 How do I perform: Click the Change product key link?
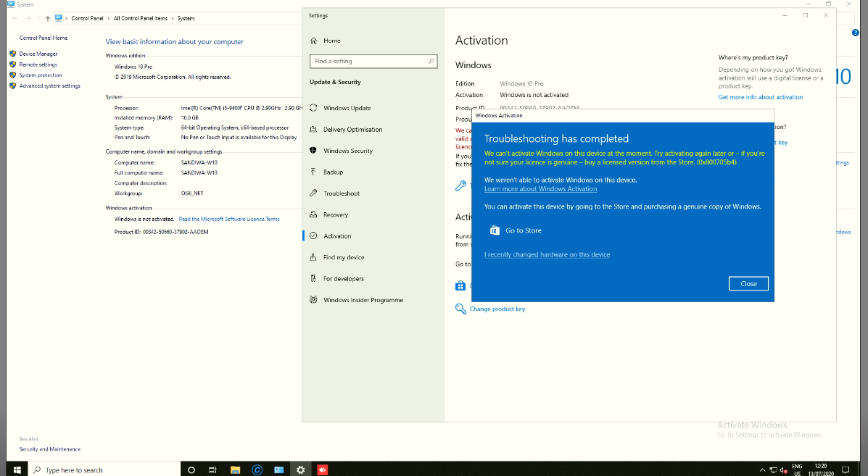click(x=497, y=309)
